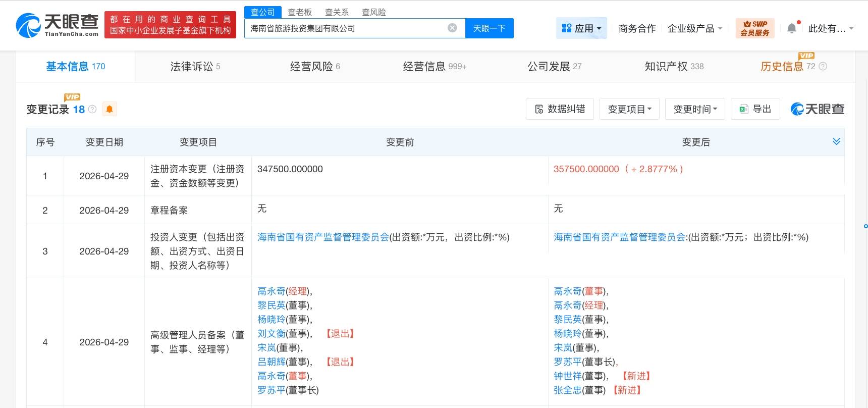The width and height of the screenshot is (868, 408).
Task: Switch to the 查公司 search tab
Action: point(263,12)
